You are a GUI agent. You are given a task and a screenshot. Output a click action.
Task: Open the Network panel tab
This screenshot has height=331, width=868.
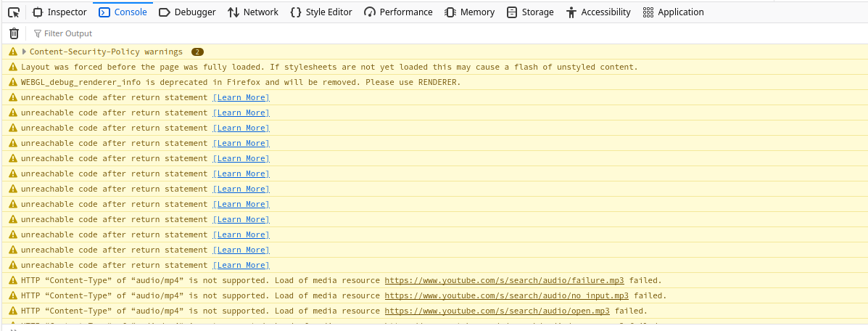pos(252,12)
